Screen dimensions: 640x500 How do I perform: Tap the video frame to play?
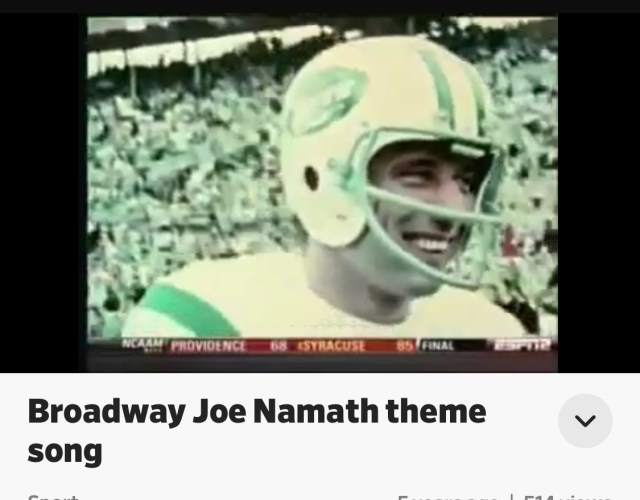click(322, 194)
